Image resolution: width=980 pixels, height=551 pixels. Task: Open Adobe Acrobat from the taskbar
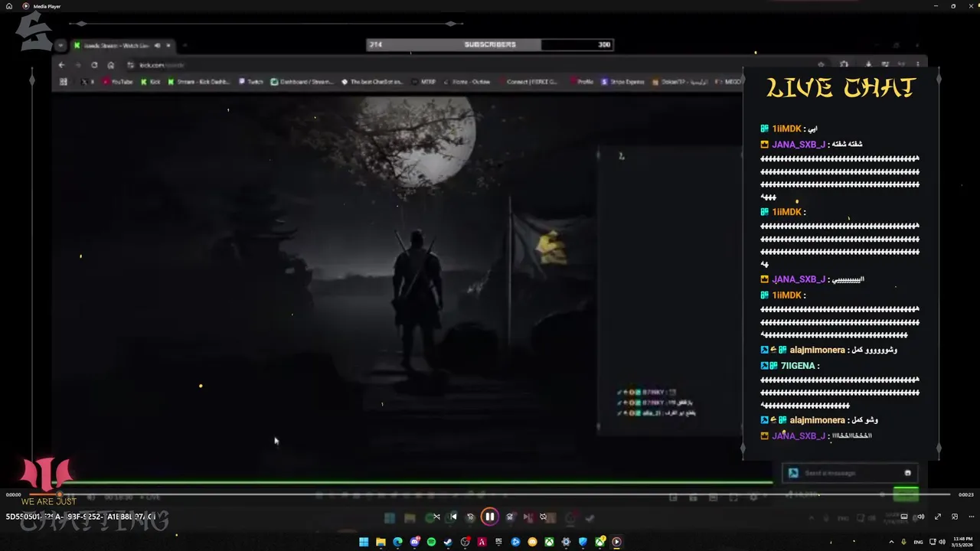click(482, 542)
